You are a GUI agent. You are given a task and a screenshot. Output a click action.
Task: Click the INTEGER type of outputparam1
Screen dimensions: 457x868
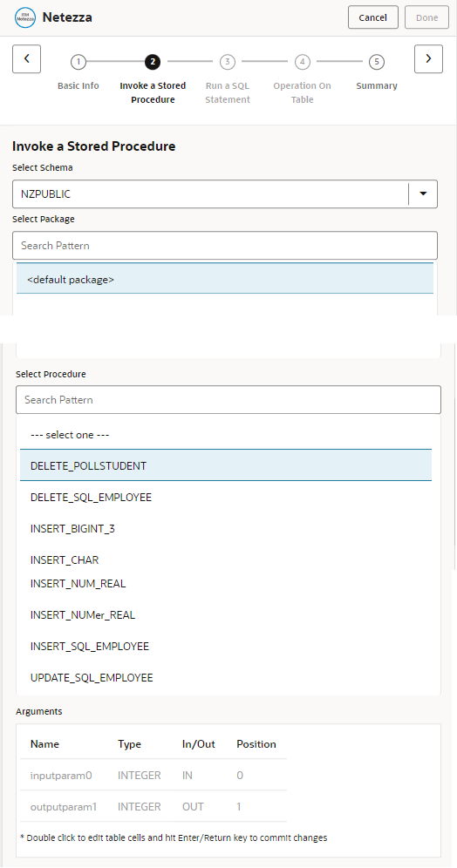pos(139,806)
